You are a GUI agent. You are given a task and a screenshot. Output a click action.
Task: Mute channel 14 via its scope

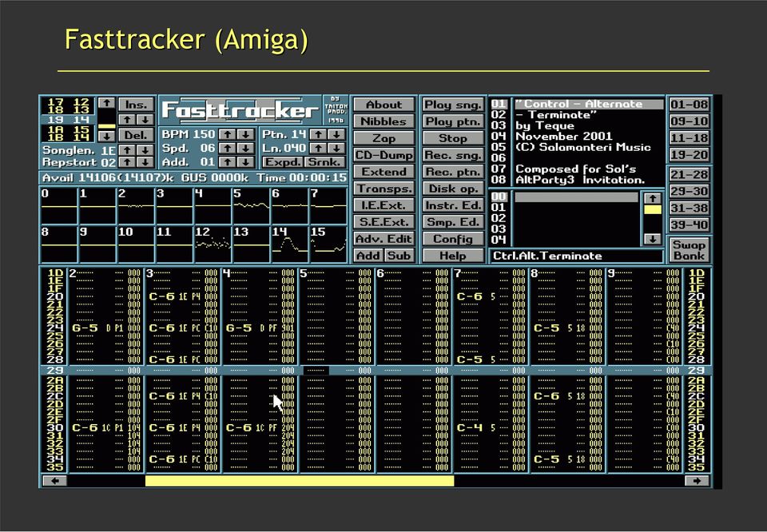[289, 244]
